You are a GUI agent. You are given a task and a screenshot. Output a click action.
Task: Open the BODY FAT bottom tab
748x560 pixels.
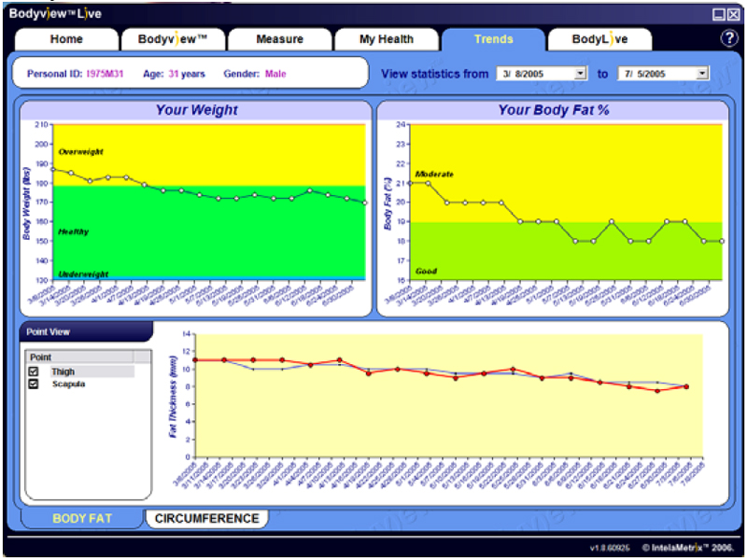(82, 519)
